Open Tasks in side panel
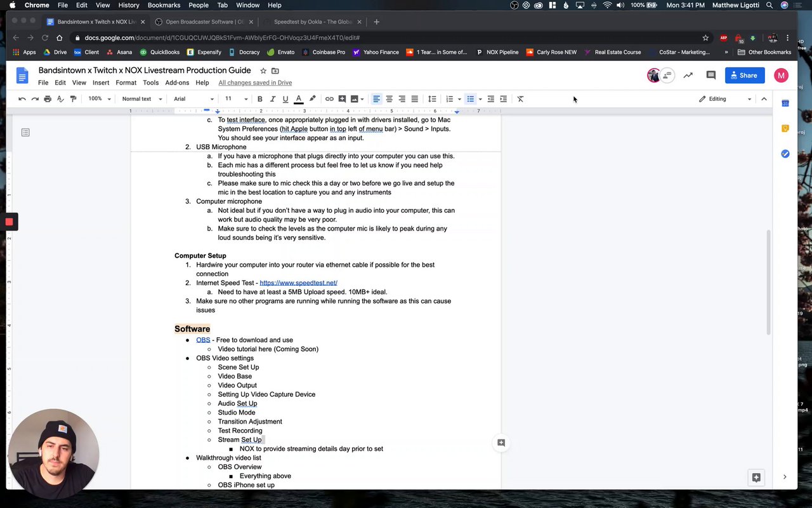 (785, 154)
